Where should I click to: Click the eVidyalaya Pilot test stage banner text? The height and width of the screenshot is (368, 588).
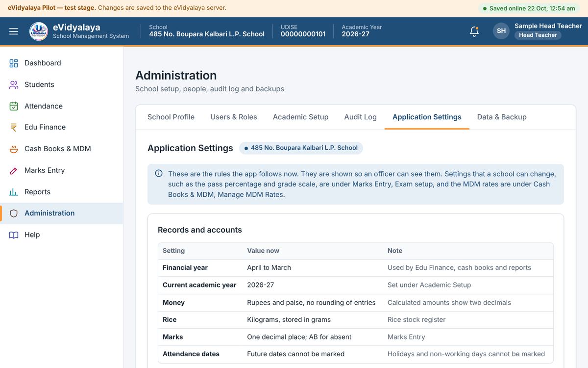pyautogui.click(x=117, y=8)
